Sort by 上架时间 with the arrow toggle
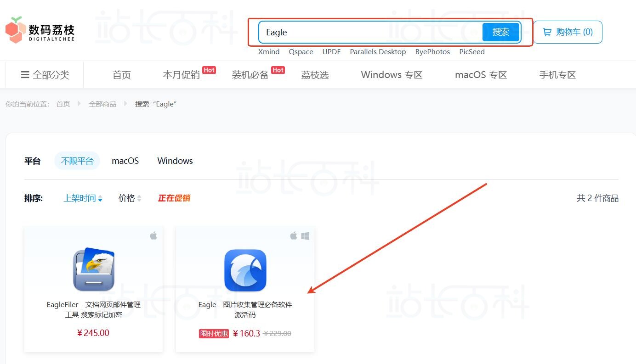Screen dimensions: 636x364 (x=83, y=198)
